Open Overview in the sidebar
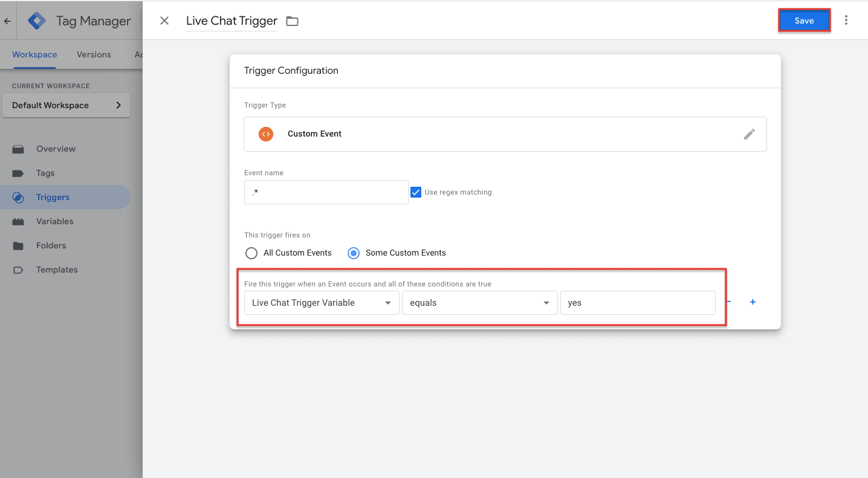Image resolution: width=868 pixels, height=478 pixels. point(56,149)
